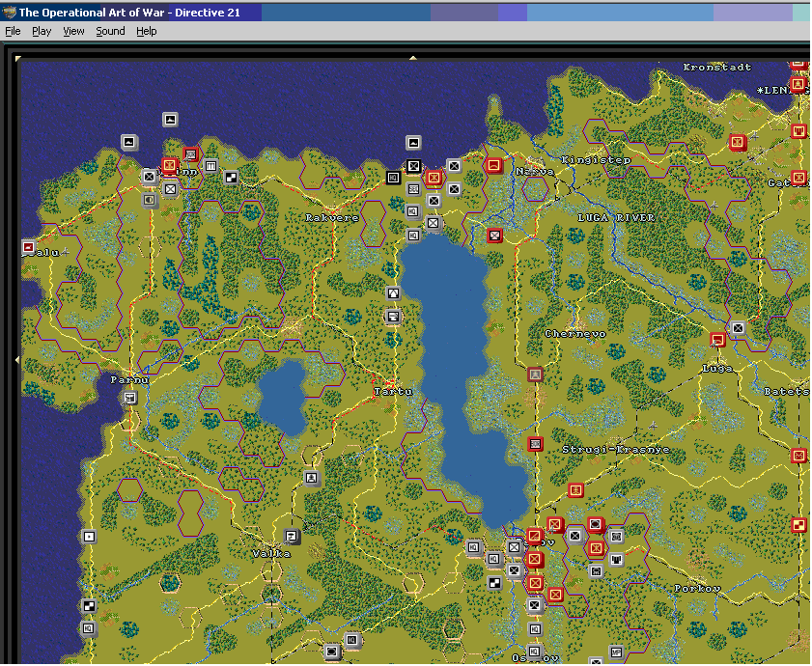This screenshot has height=666, width=812.
Task: Select the gray MP unit at the bottom
Action: pos(616,652)
